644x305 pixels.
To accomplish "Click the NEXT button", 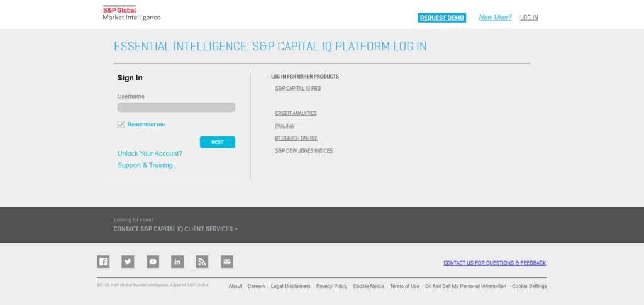I will 218,142.
